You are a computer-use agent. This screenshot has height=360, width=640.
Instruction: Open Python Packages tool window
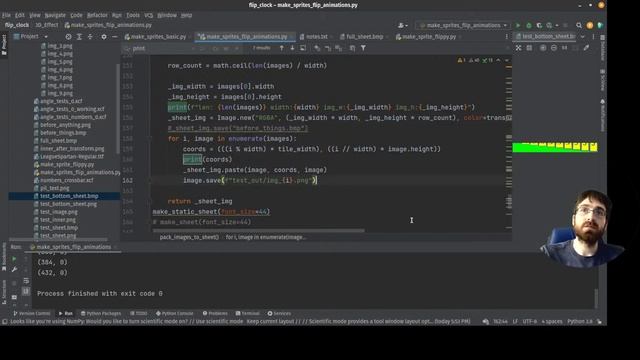pyautogui.click(x=101, y=313)
